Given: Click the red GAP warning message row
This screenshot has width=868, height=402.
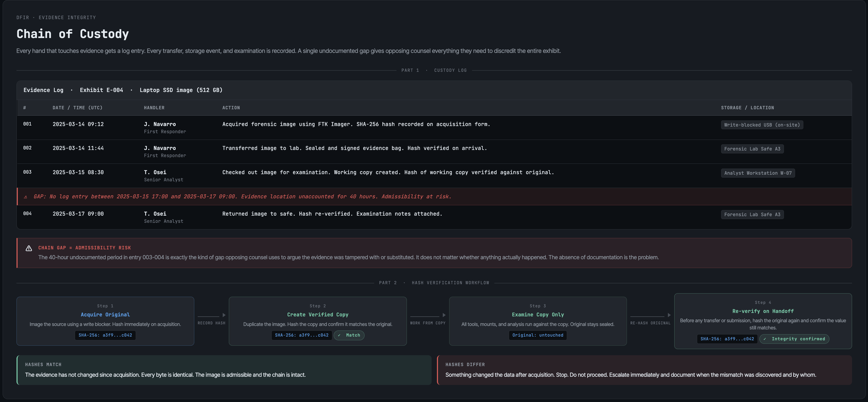Looking at the screenshot, I should pos(434,197).
